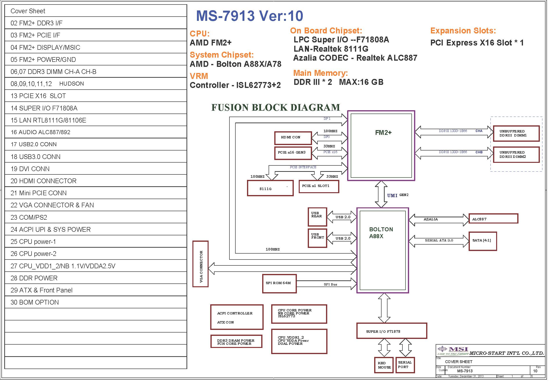Select the "28 DDR POWER" index entry
The image size is (555, 392).
pos(96,278)
